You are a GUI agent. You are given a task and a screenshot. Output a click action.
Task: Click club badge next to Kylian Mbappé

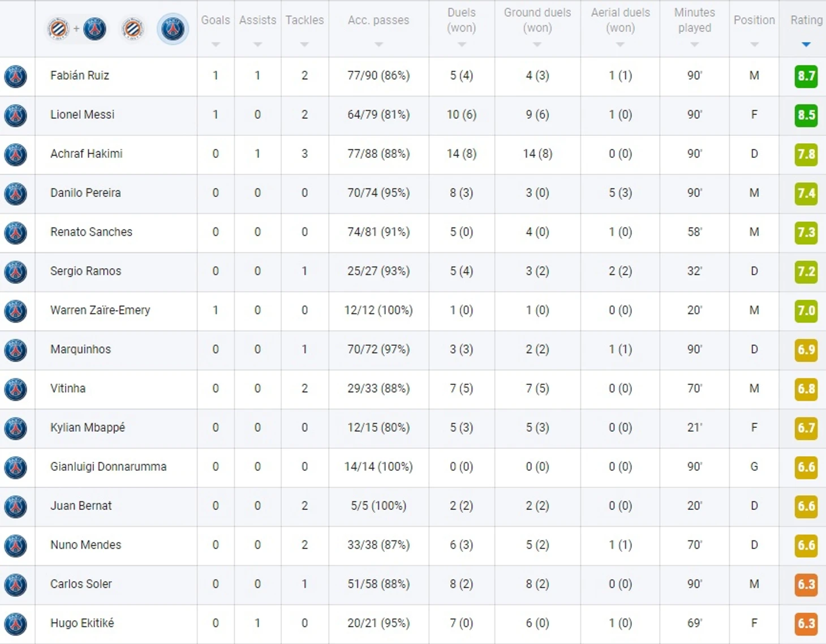tap(16, 428)
